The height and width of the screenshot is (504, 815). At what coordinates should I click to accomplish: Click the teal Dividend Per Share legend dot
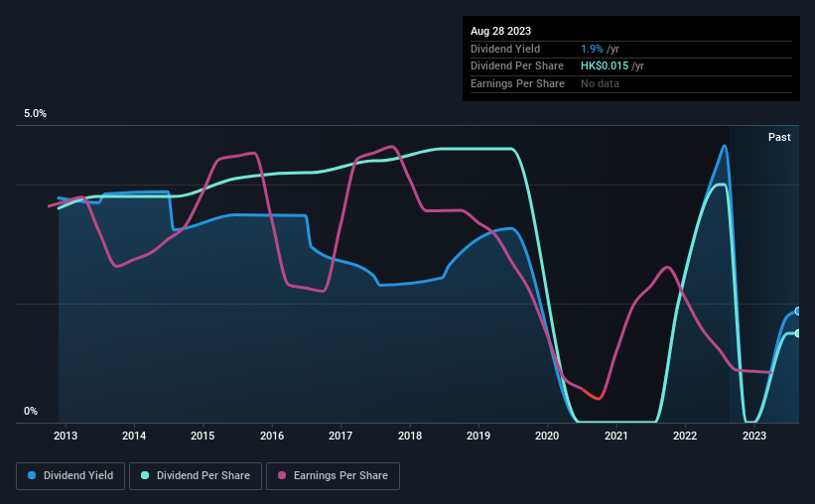[145, 476]
